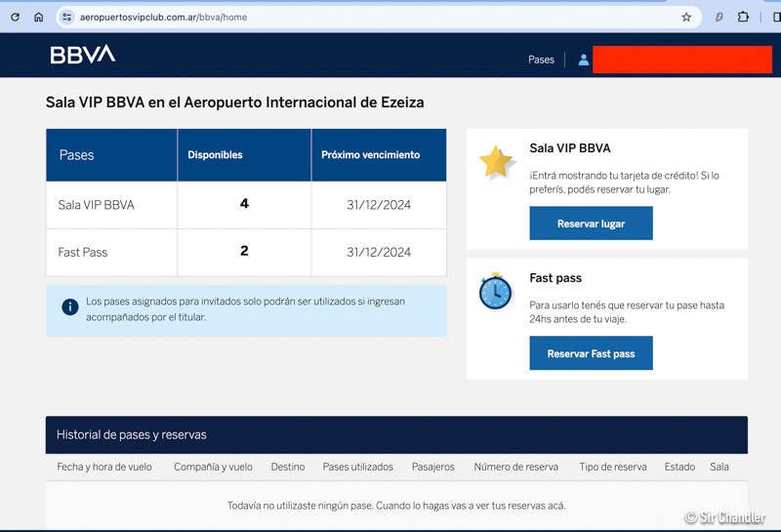Viewport: 781px width, 532px height.
Task: Click the site settings icon in address bar
Action: tap(66, 17)
